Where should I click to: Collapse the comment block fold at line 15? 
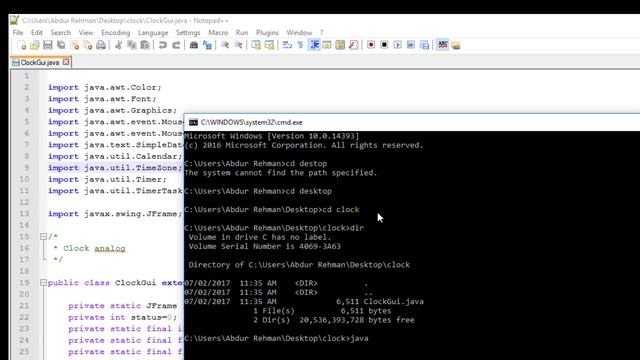tap(43, 236)
